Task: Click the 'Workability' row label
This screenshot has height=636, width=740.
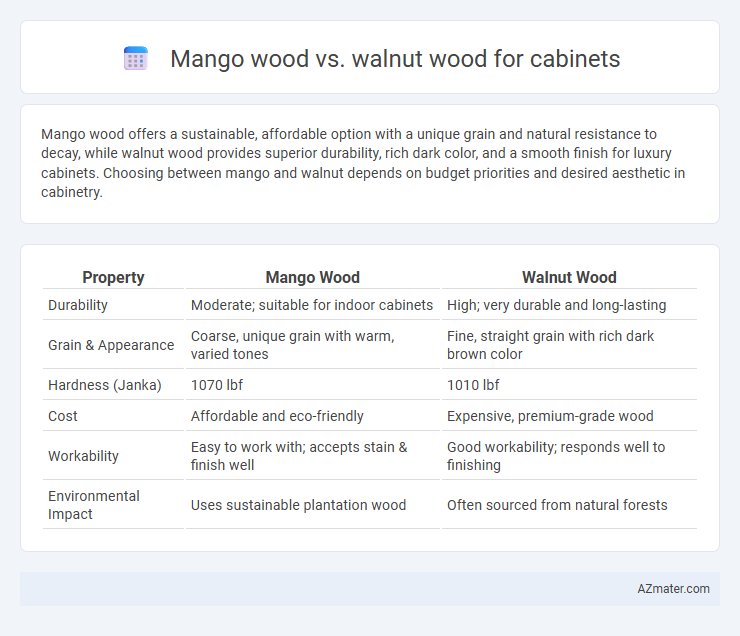Action: coord(83,456)
